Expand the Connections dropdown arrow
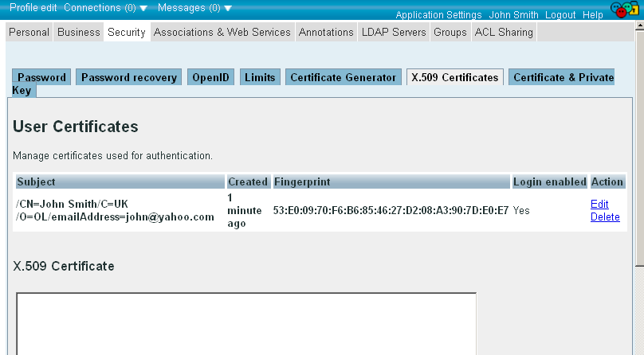Screen dimensions: 644x355 click(x=143, y=9)
